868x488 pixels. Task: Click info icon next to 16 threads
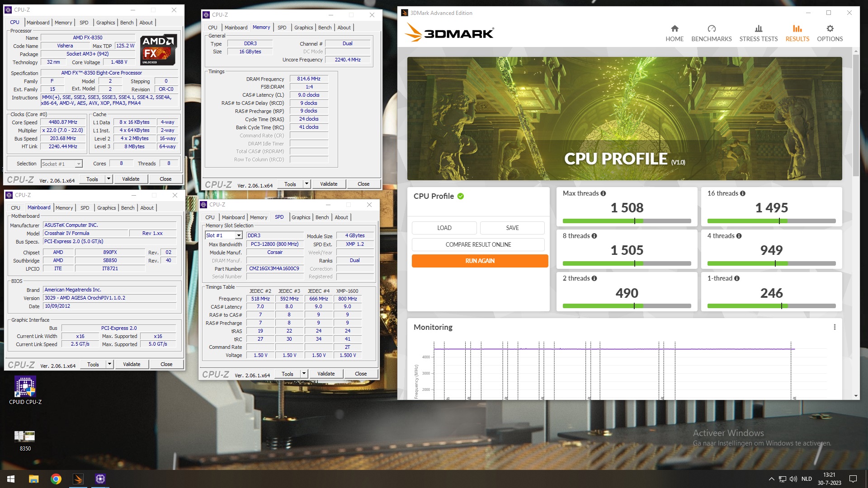pos(742,193)
